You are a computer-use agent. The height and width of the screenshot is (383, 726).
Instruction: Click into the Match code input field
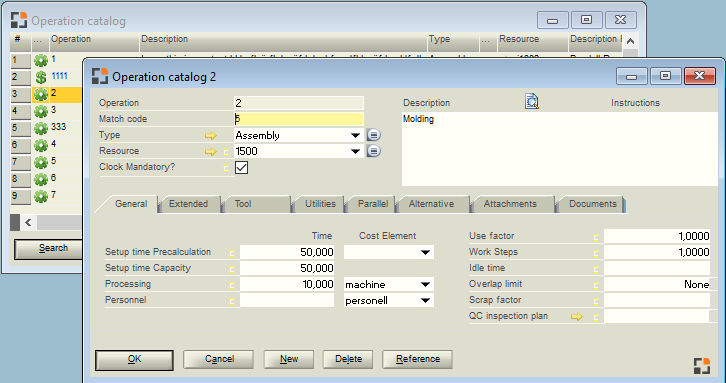point(299,119)
